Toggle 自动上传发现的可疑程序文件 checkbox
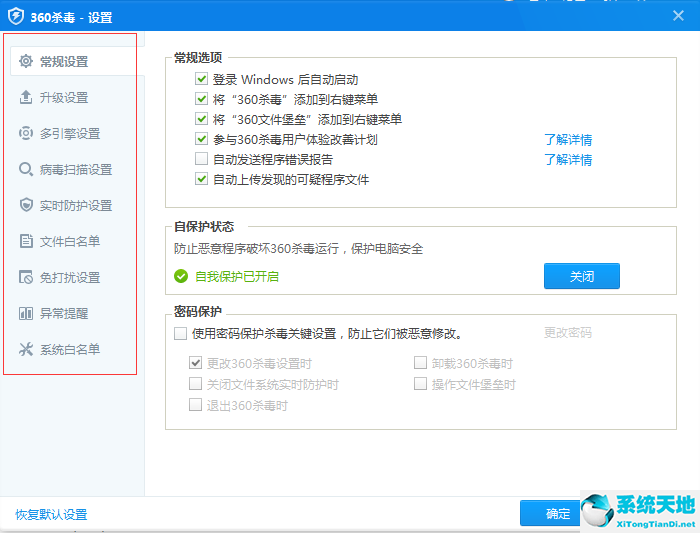This screenshot has width=700, height=533. (x=201, y=179)
